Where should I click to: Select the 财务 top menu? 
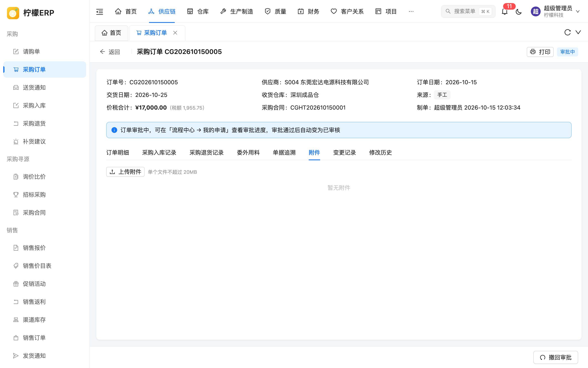pos(308,11)
